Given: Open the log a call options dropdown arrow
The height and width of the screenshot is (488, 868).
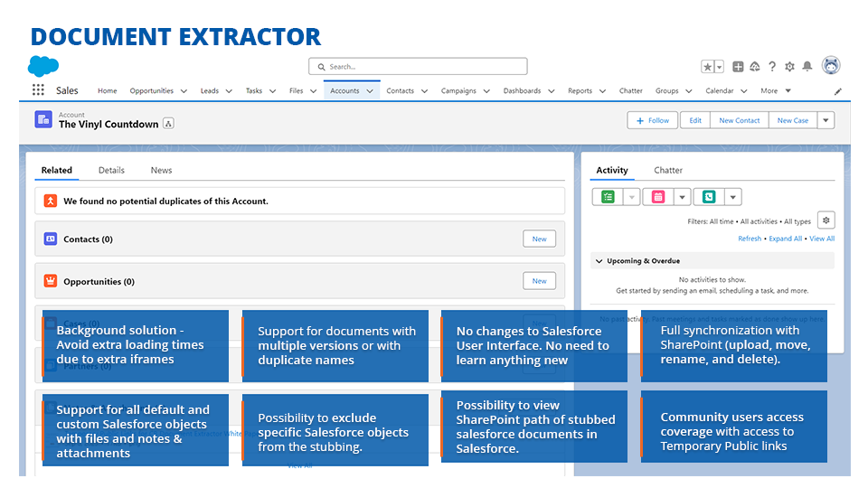Looking at the screenshot, I should coord(733,197).
